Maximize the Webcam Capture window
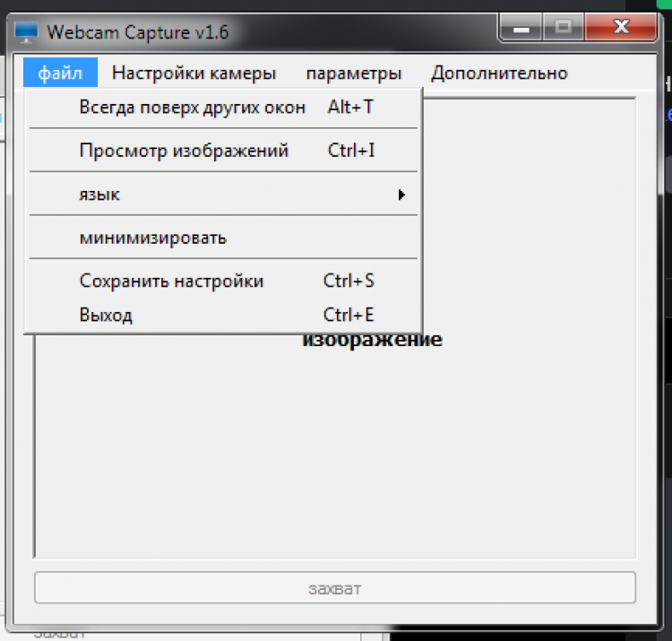The width and height of the screenshot is (672, 641). tap(564, 28)
